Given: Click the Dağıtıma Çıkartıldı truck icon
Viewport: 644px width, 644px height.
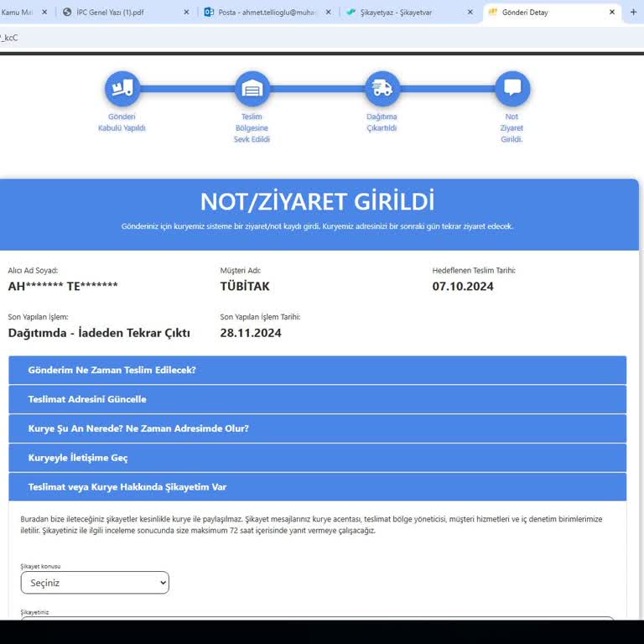Looking at the screenshot, I should [382, 88].
